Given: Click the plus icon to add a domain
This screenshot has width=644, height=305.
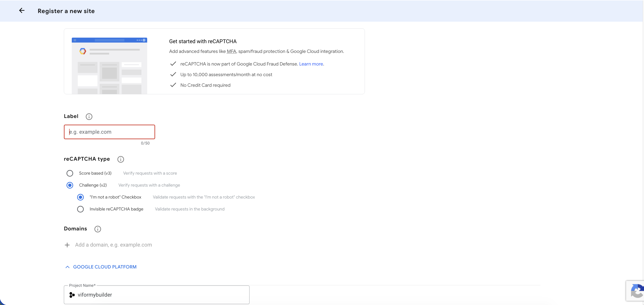Looking at the screenshot, I should coord(67,245).
